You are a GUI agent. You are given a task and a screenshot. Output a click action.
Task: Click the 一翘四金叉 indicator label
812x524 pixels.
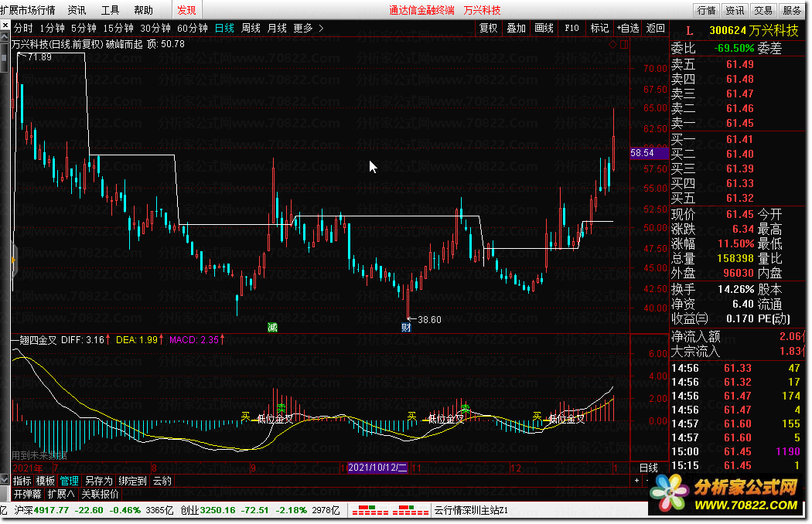click(34, 340)
